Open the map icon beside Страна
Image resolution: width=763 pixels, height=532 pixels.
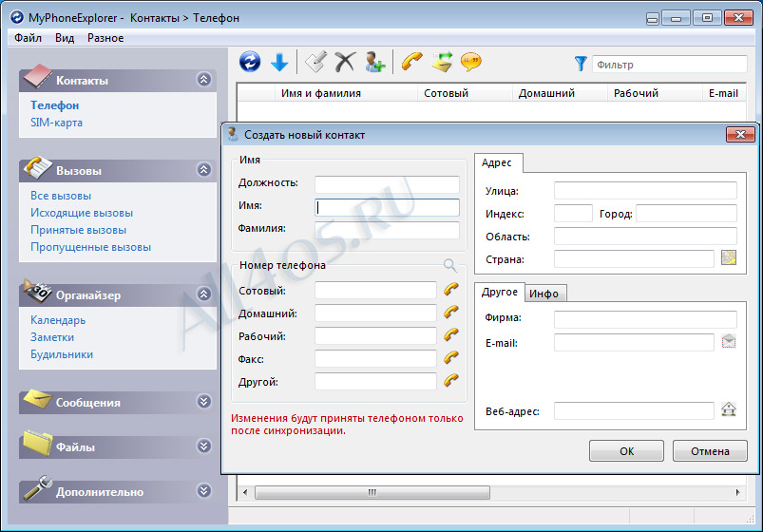click(x=729, y=257)
